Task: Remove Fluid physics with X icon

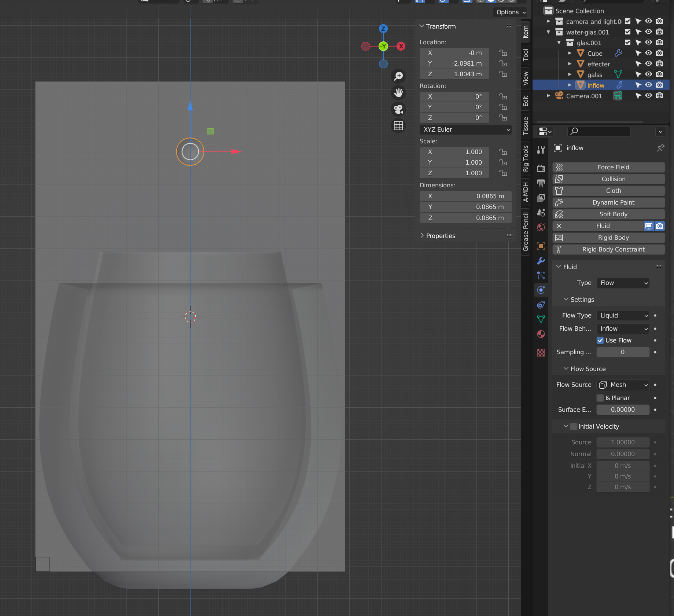Action: click(x=559, y=226)
